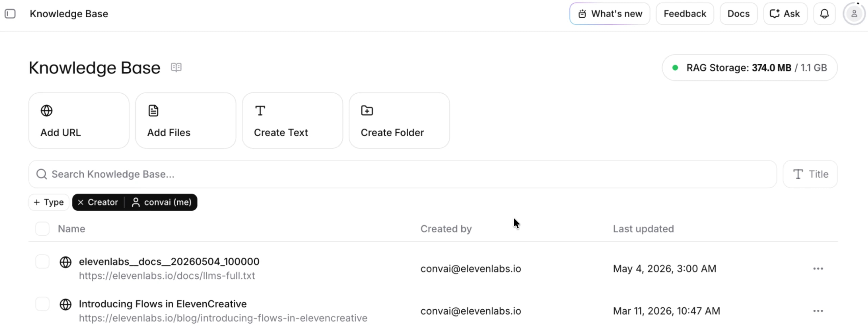Image resolution: width=868 pixels, height=328 pixels.
Task: Click convai@elevenlabs.io in the elevenlabs__docs row
Action: click(x=470, y=268)
